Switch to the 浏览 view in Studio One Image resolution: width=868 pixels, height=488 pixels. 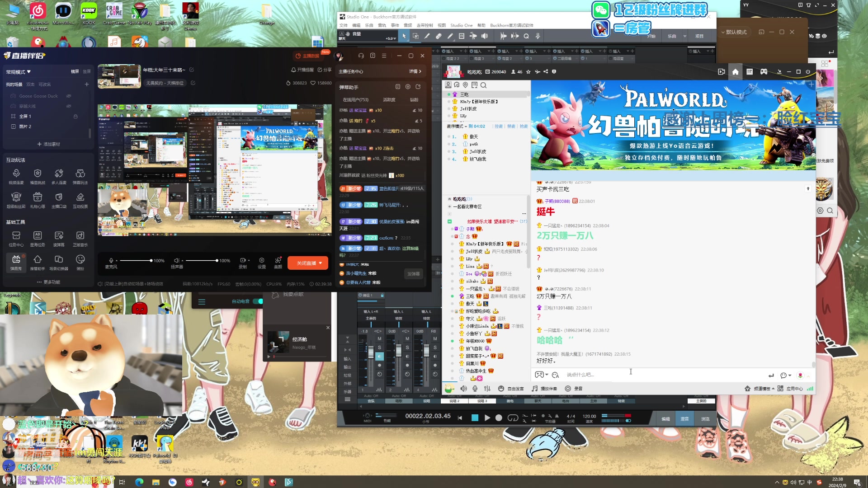705,419
